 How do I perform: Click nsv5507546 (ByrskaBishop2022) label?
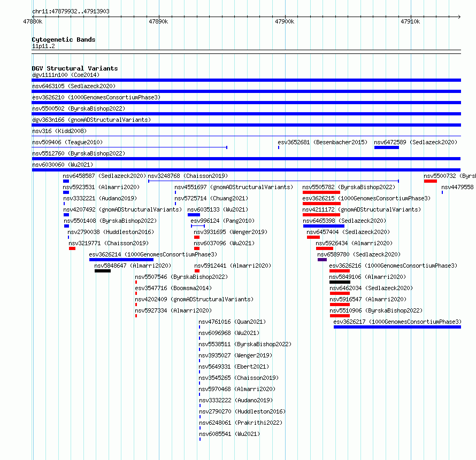point(181,277)
